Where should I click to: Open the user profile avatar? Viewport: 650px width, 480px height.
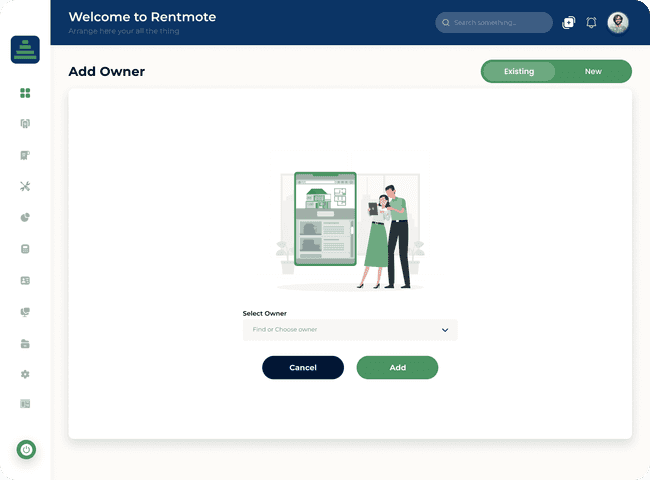[x=618, y=22]
